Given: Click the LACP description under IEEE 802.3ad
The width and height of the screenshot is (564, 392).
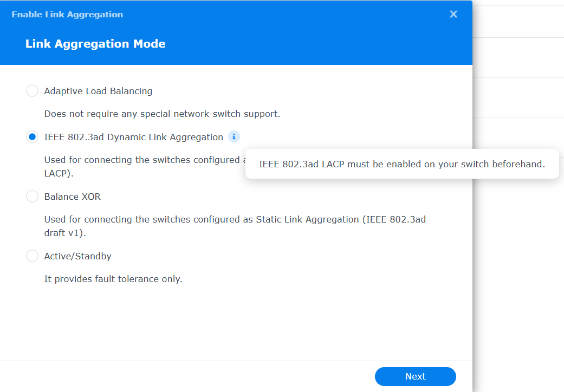Looking at the screenshot, I should pyautogui.click(x=145, y=166).
